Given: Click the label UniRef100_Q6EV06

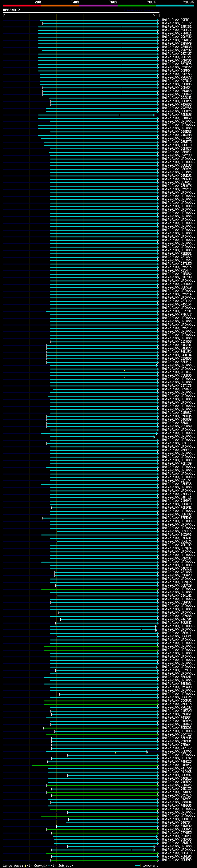Looking at the screenshot, I should pyautogui.click(x=176, y=751).
